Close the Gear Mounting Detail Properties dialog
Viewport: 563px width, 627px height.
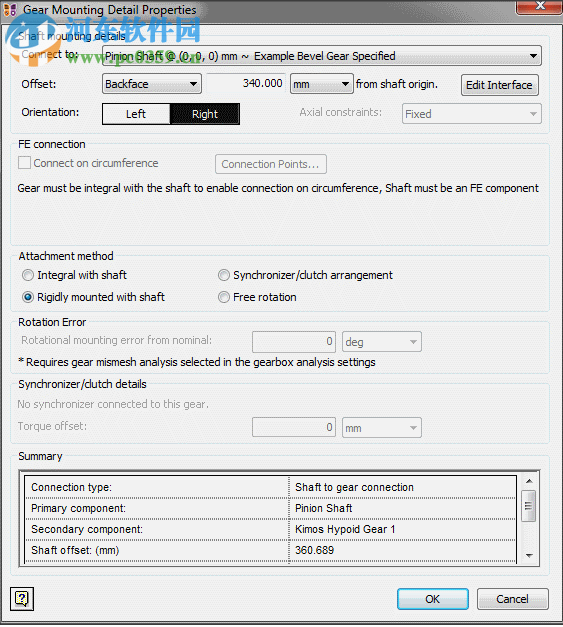(539, 6)
